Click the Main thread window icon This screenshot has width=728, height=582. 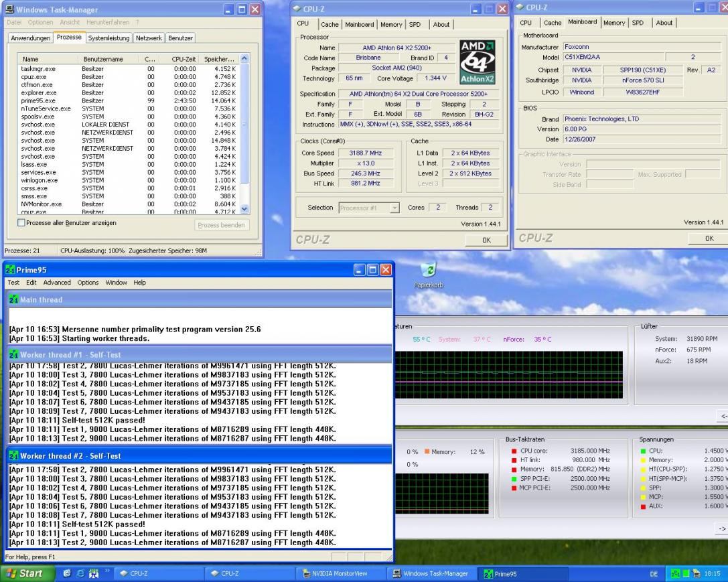click(13, 300)
